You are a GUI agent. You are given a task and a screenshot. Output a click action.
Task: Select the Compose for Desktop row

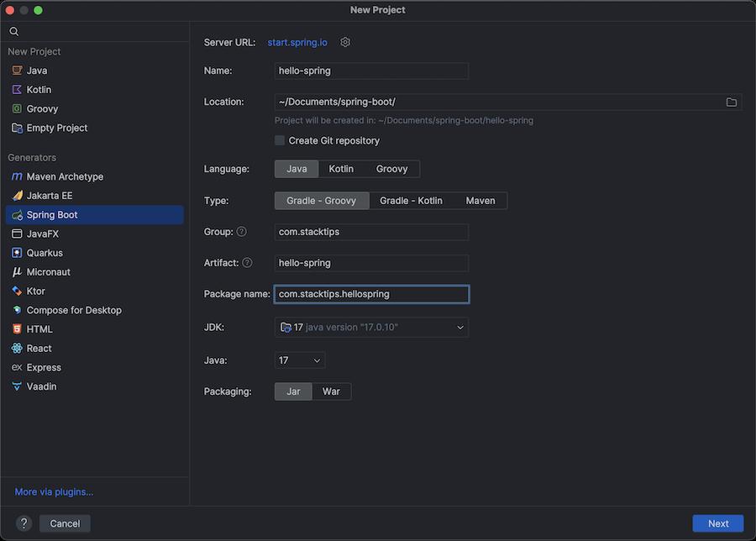click(x=94, y=310)
